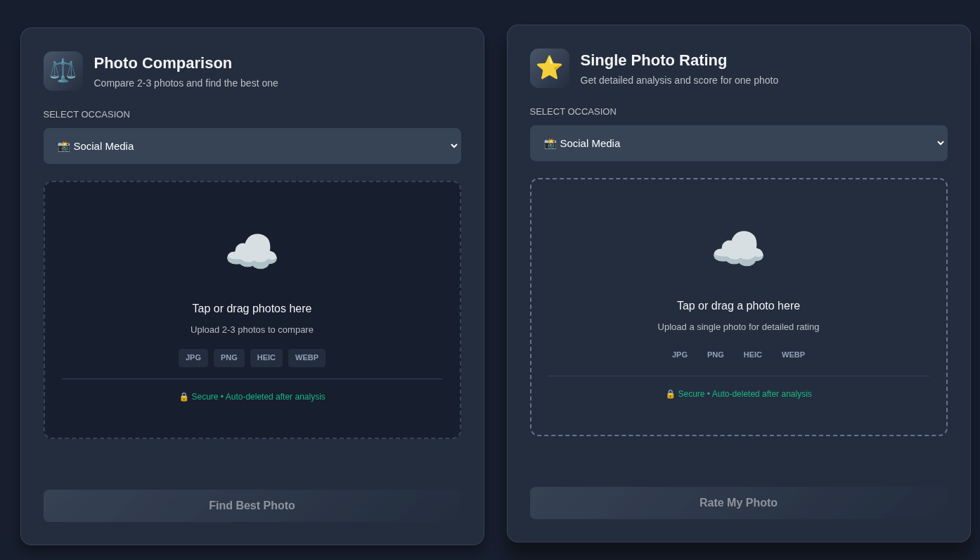This screenshot has height=560, width=980.
Task: Click the WEBP badge in Single Photo Rating
Action: pyautogui.click(x=793, y=355)
